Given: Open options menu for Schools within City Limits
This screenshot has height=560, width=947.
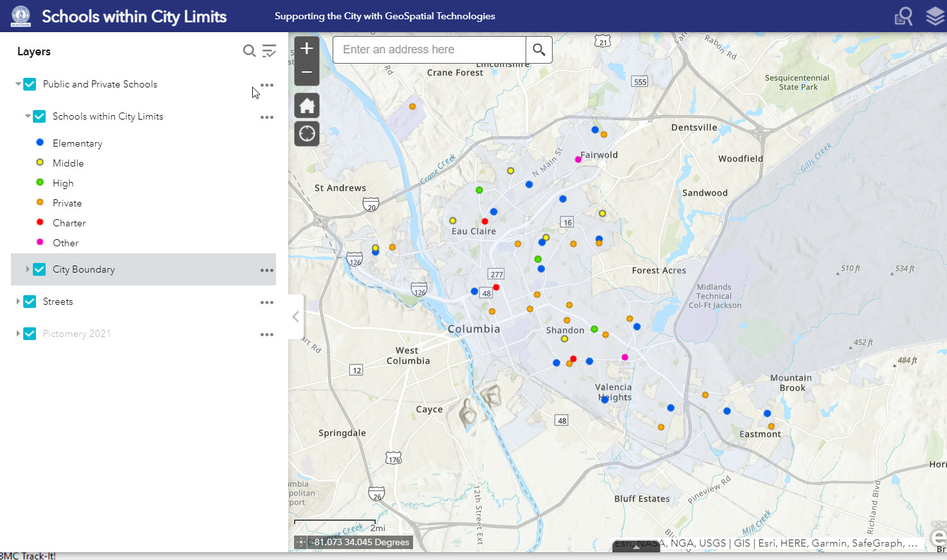Looking at the screenshot, I should pyautogui.click(x=267, y=117).
